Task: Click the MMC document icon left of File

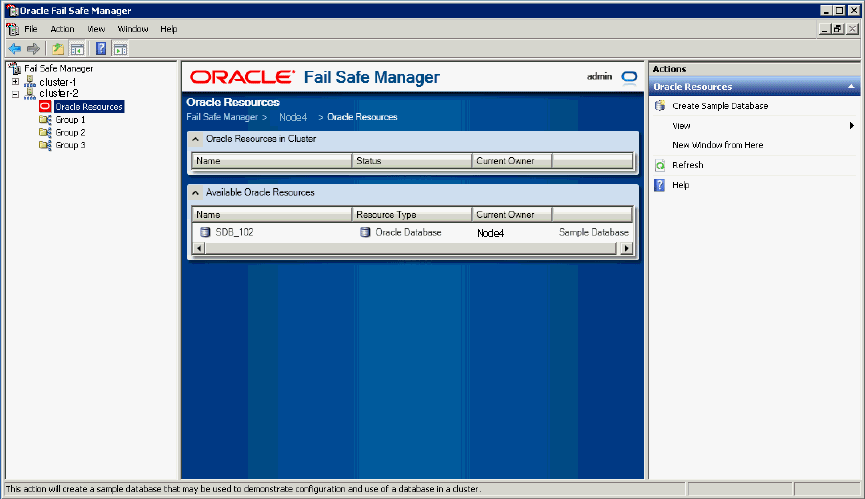Action: coord(13,29)
